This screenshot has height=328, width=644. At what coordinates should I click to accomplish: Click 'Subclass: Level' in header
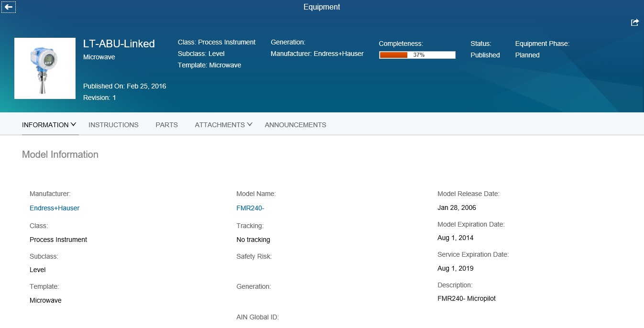(x=201, y=54)
